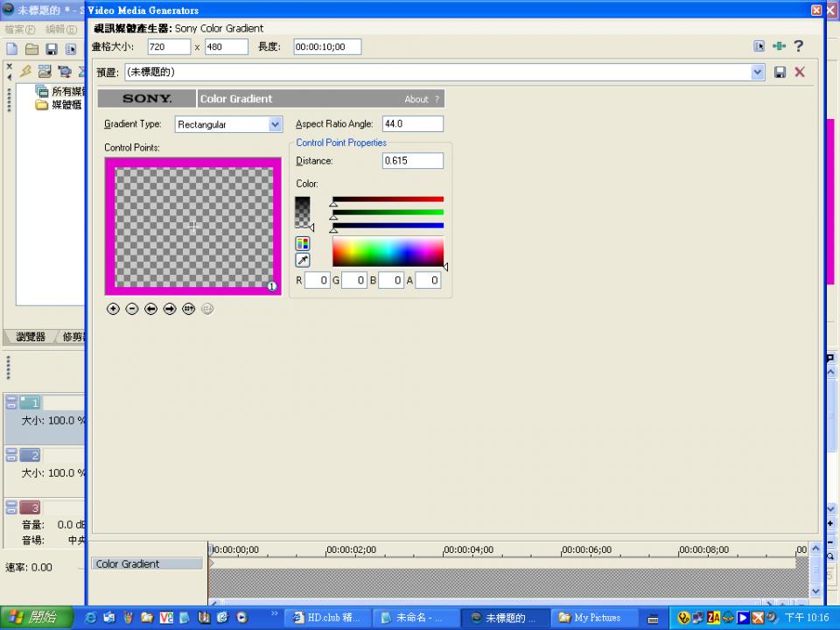Screen dimensions: 840x630
Task: Switch to HD.club taskbar window
Action: click(326, 618)
